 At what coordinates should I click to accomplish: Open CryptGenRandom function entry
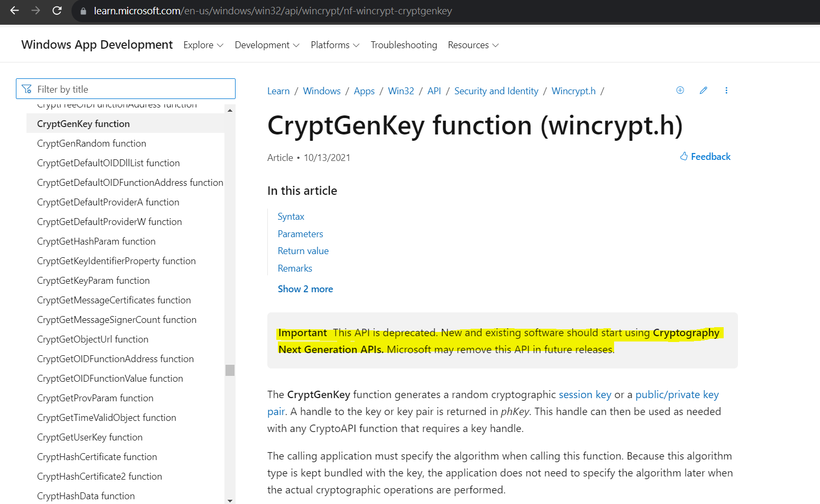click(92, 143)
